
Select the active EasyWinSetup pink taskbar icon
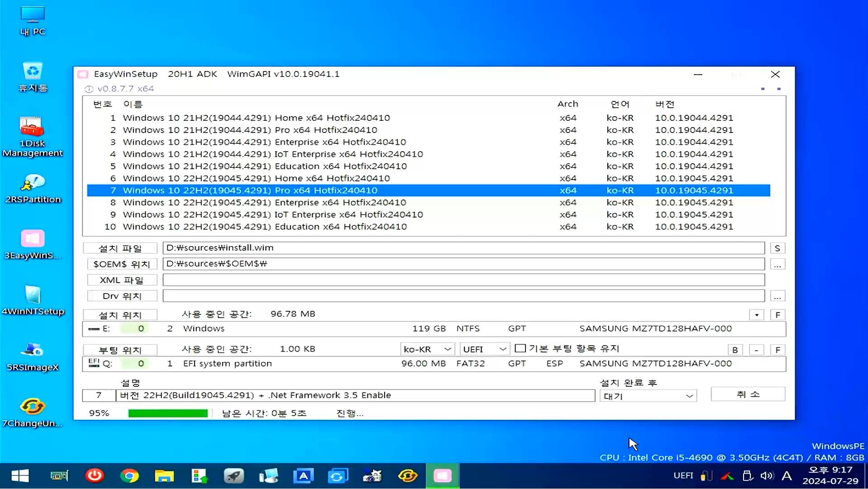click(442, 476)
